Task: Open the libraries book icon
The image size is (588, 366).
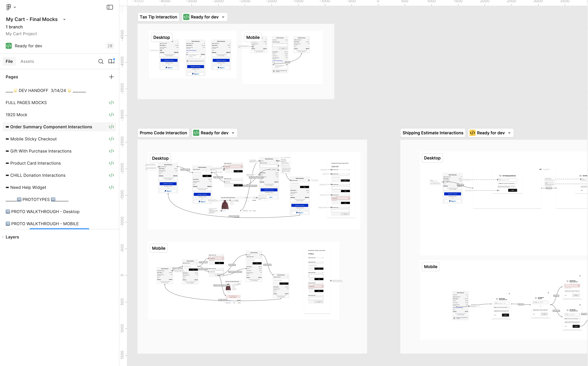Action: pos(111,61)
